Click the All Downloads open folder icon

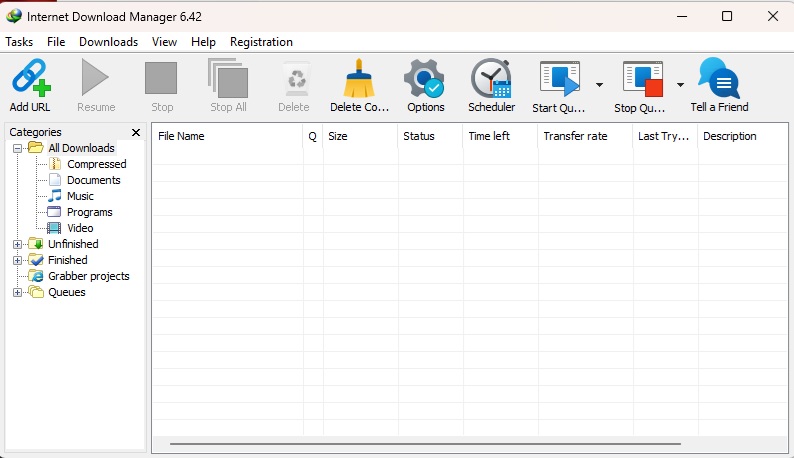35,147
